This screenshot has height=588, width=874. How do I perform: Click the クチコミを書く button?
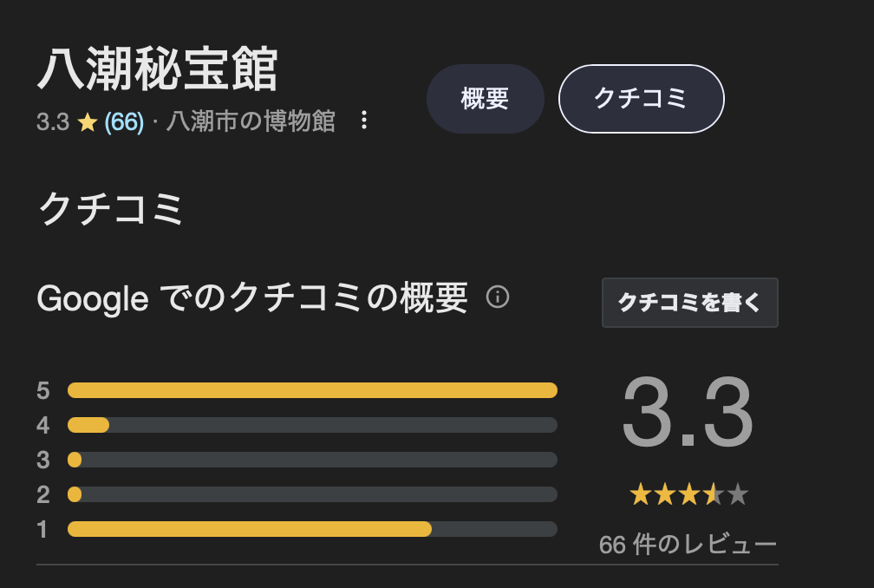[689, 303]
